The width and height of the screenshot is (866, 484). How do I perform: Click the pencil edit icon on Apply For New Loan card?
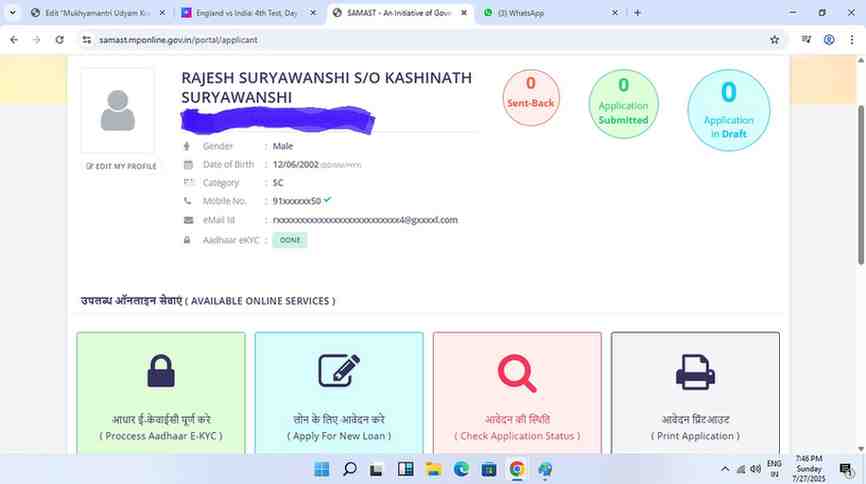tap(339, 371)
